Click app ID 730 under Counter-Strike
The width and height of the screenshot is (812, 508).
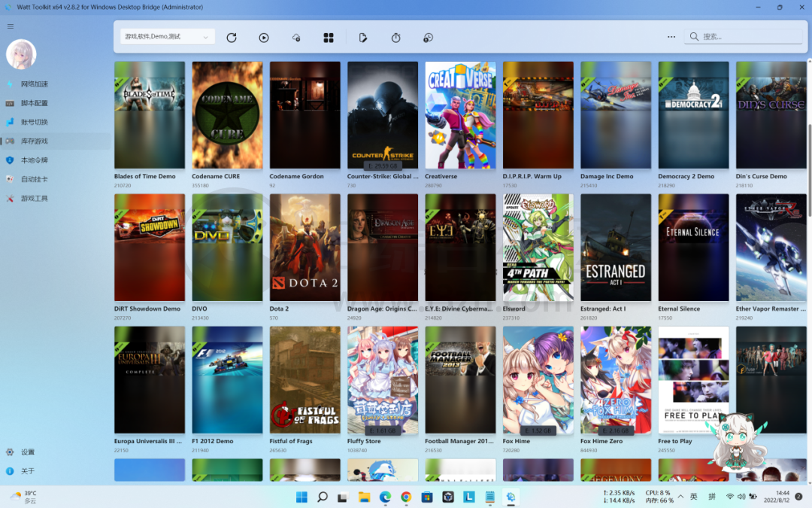[x=352, y=186]
